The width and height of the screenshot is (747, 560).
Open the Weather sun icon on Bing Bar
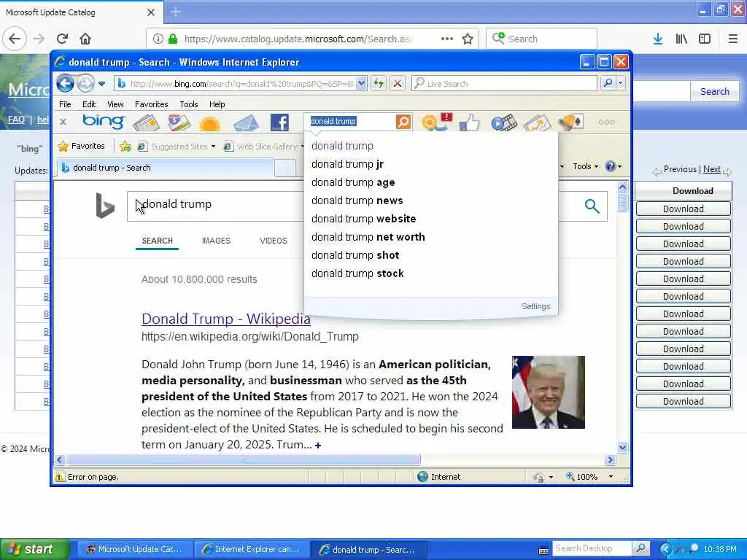tap(209, 124)
